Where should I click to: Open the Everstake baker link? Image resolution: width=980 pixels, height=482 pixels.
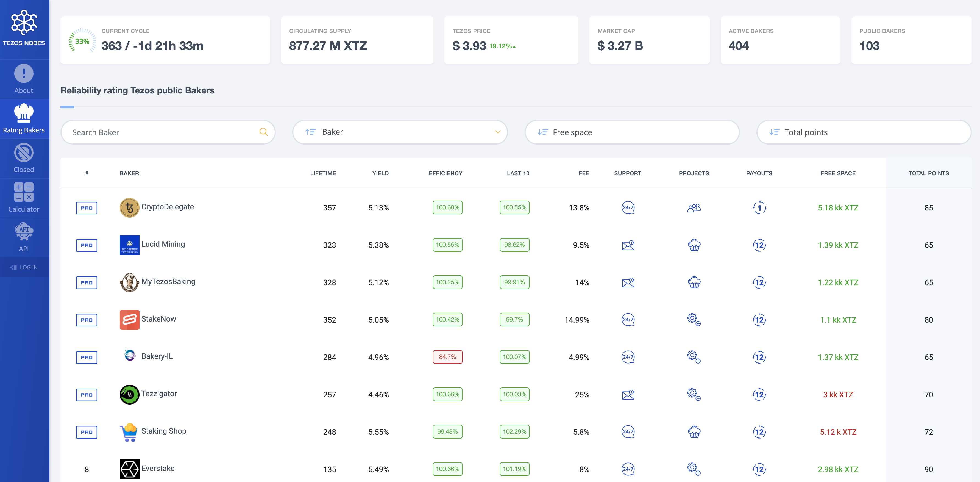pos(158,469)
